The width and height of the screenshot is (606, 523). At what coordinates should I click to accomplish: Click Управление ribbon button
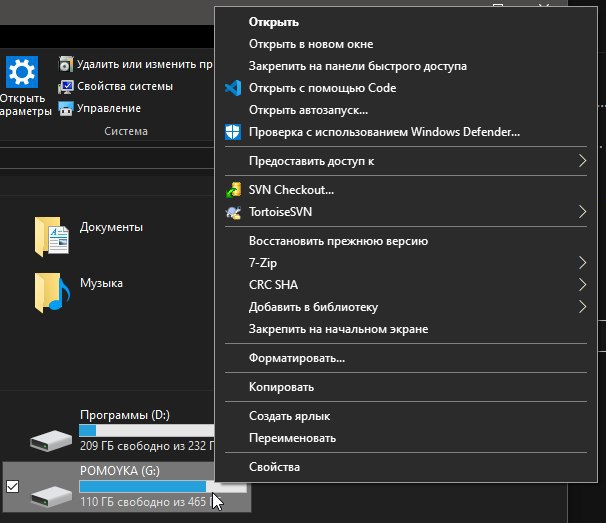100,108
